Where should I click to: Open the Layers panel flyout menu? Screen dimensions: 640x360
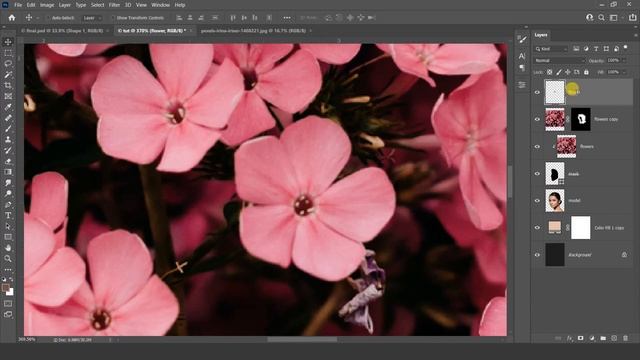(635, 35)
